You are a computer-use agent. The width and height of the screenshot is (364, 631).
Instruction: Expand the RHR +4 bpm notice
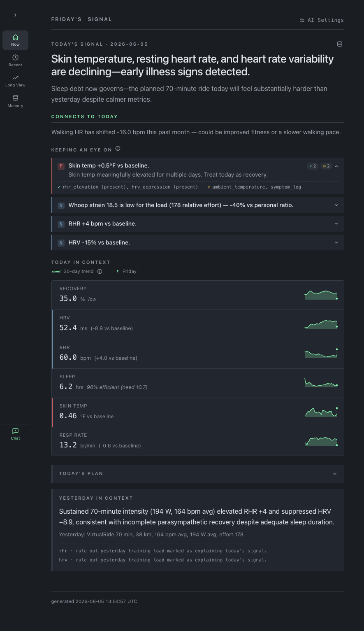coord(198,224)
